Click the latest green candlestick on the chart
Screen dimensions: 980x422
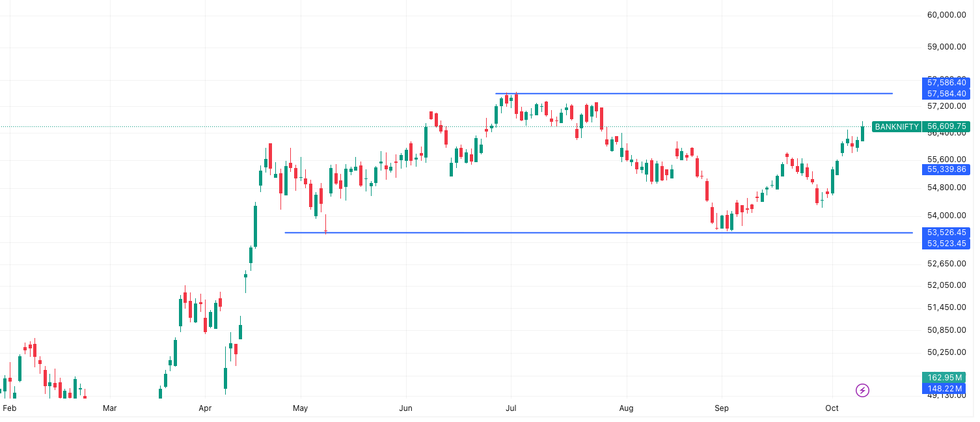point(862,132)
